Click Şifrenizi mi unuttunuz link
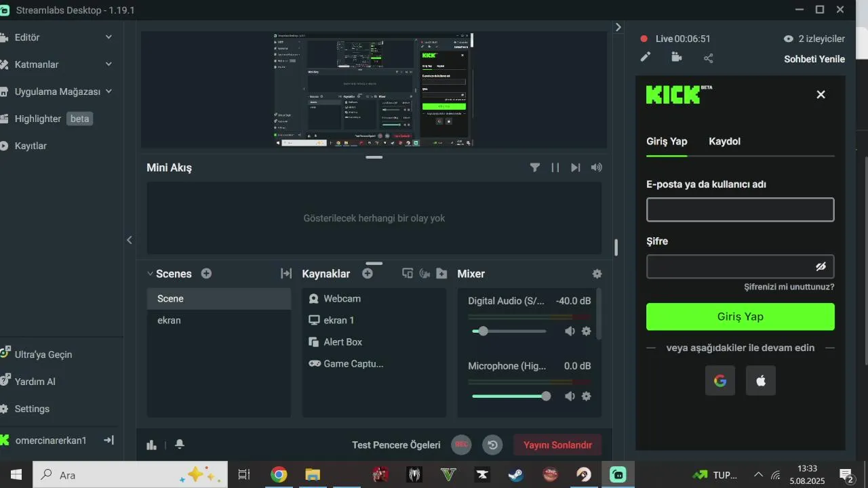This screenshot has width=868, height=488. click(x=789, y=287)
